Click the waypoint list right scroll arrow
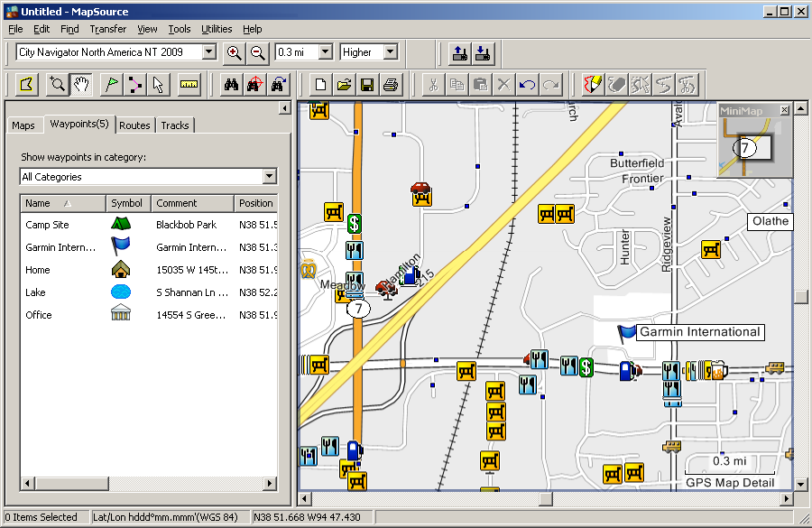The image size is (812, 528). click(269, 484)
